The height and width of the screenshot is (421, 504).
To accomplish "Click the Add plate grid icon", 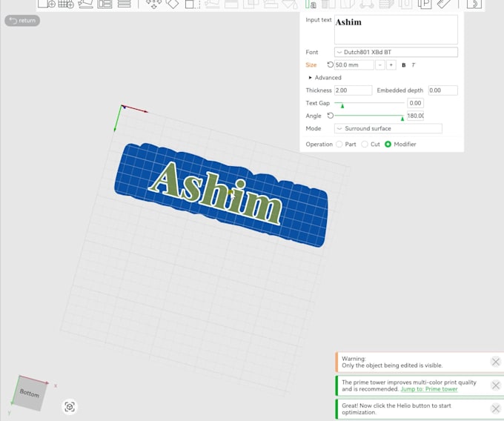I will (66, 3).
